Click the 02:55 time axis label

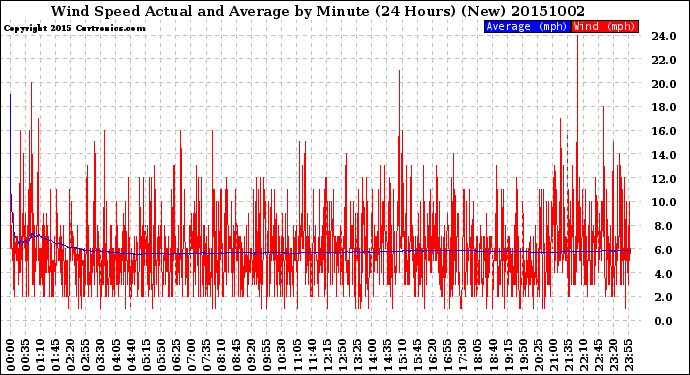[x=86, y=355]
